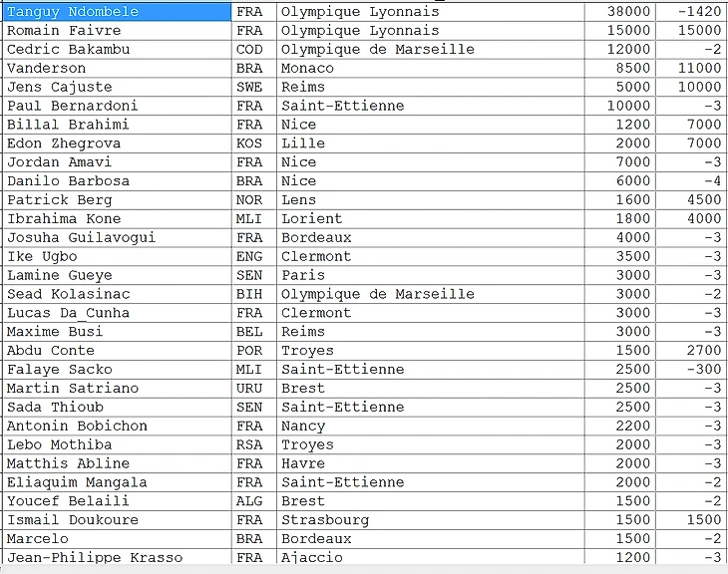This screenshot has width=728, height=574.
Task: Click the Youcef Belaili name cell
Action: [117, 501]
